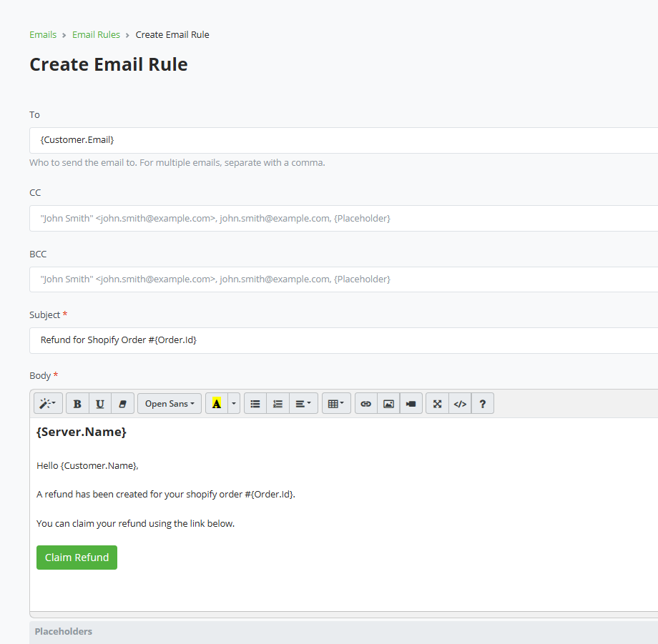This screenshot has height=644, width=658.
Task: Open the Emails breadcrumb link
Action: click(x=43, y=34)
